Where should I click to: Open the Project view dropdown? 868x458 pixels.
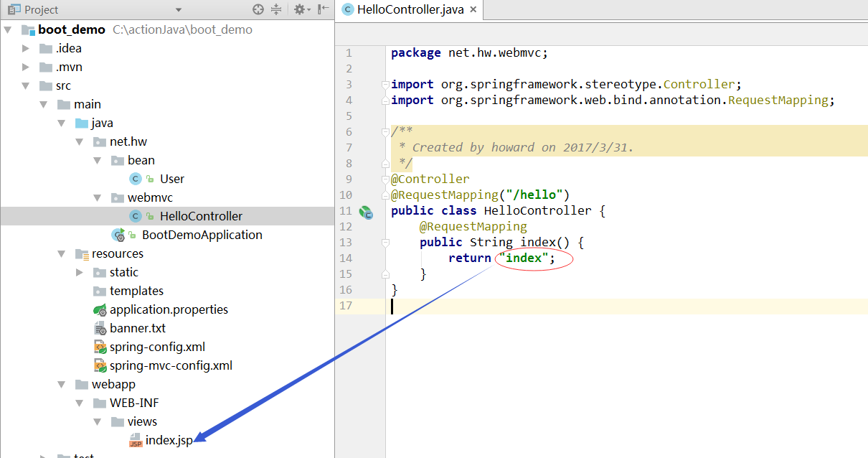coord(179,10)
